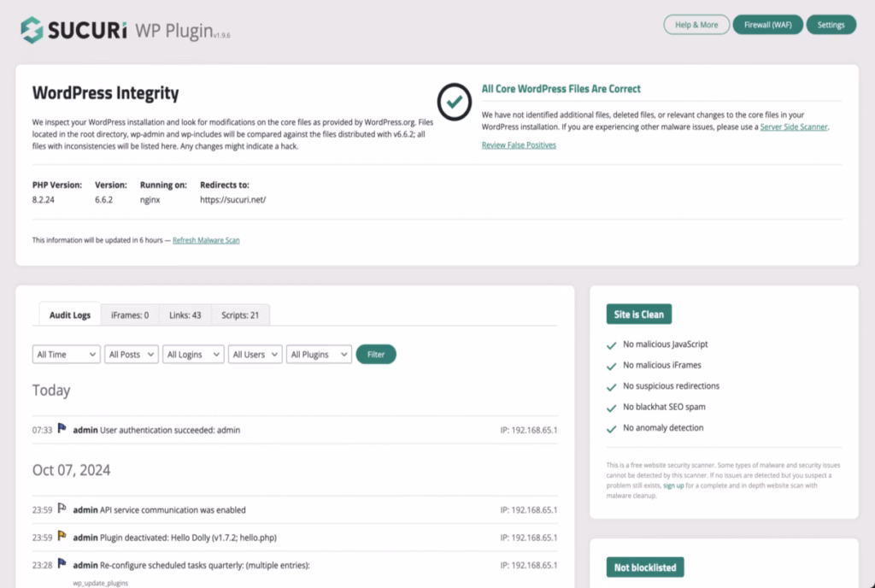Open the iFrames tab
The image size is (875, 588).
click(x=129, y=315)
